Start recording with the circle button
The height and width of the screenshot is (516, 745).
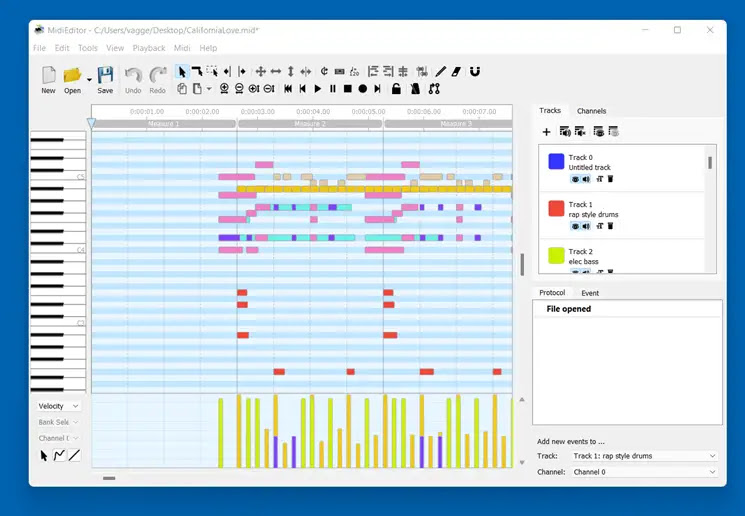tap(363, 88)
